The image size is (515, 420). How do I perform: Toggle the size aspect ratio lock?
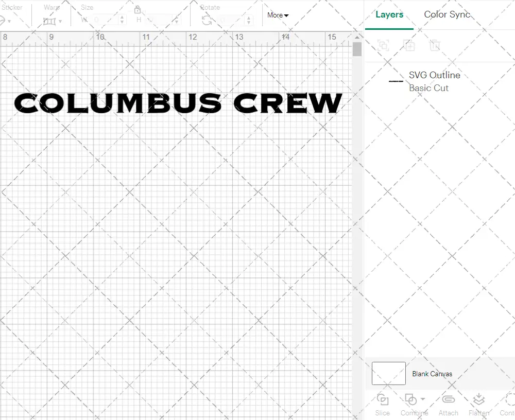tap(137, 10)
